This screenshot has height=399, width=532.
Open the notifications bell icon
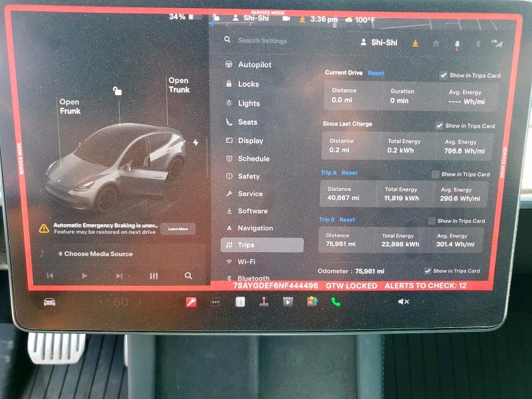(x=457, y=44)
